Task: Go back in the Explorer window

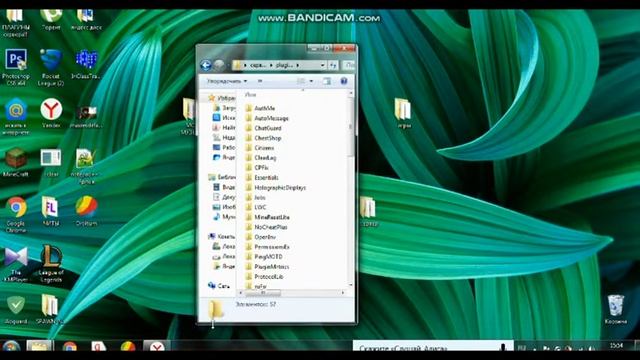Action: pyautogui.click(x=206, y=65)
